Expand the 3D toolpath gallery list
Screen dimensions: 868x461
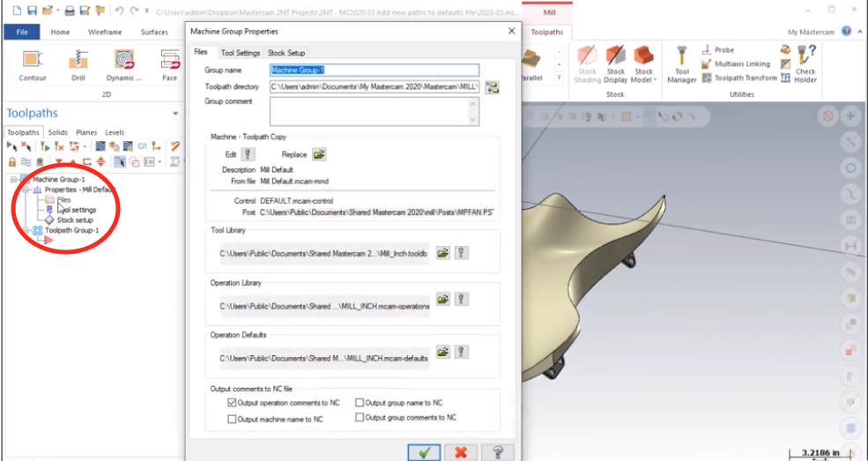[x=559, y=78]
